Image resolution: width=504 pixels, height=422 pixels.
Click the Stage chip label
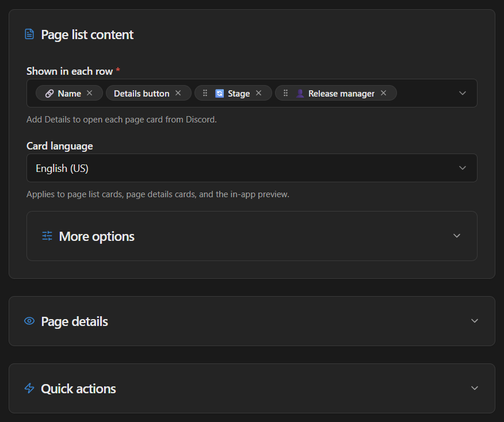[x=239, y=94]
